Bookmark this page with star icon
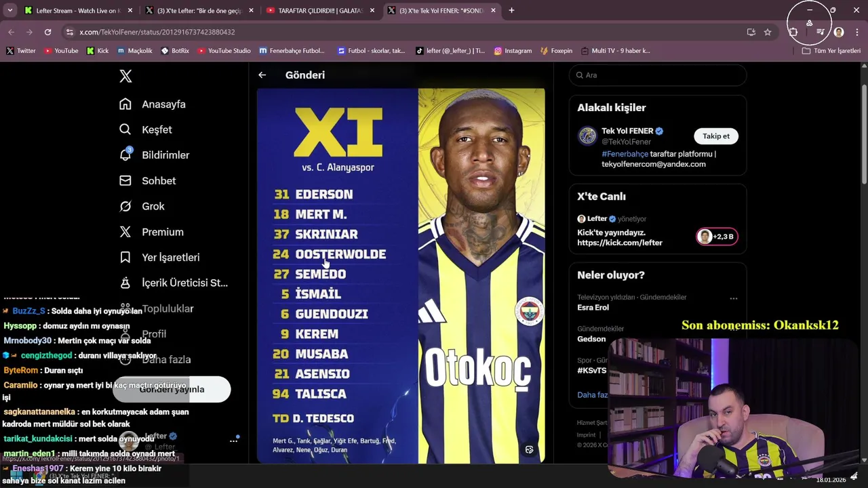 coord(768,32)
